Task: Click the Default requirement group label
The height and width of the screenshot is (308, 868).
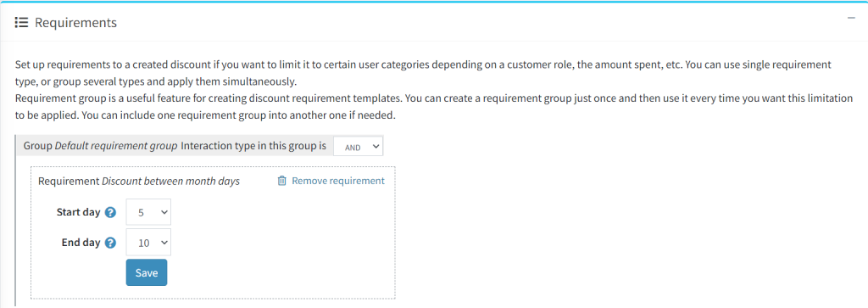Action: [x=116, y=147]
